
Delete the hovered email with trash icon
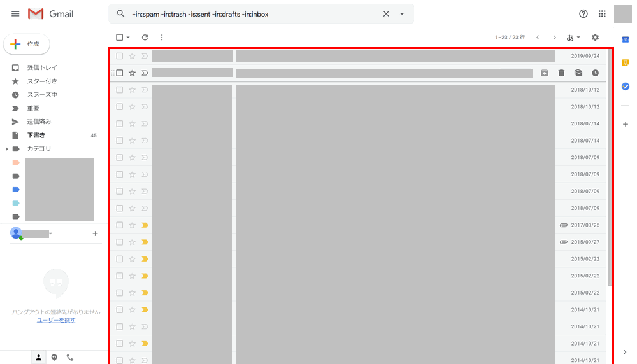(x=561, y=73)
